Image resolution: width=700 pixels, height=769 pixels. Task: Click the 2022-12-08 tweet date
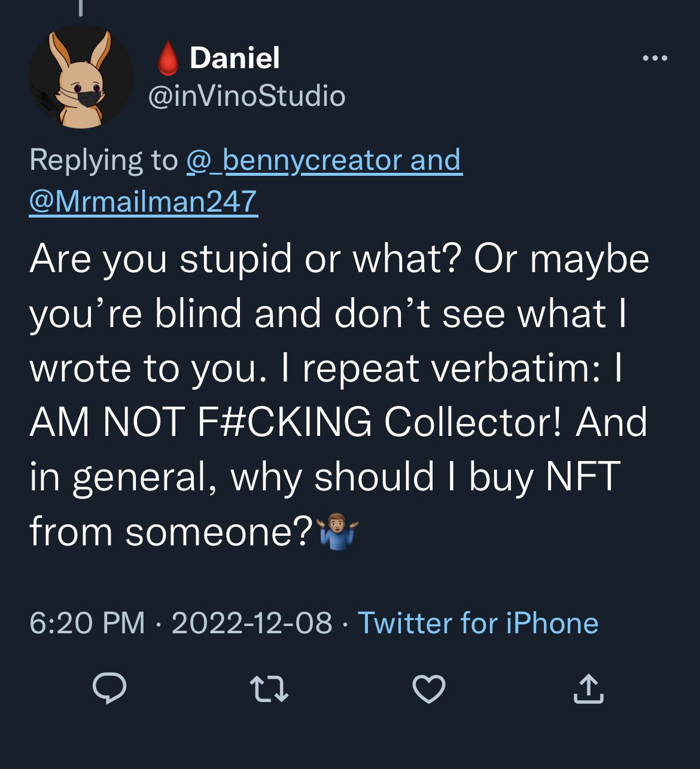click(x=251, y=623)
